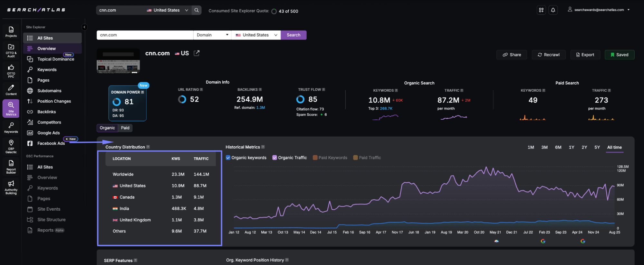Open Report Builder in the left rail
This screenshot has width=644, height=265.
tap(11, 167)
